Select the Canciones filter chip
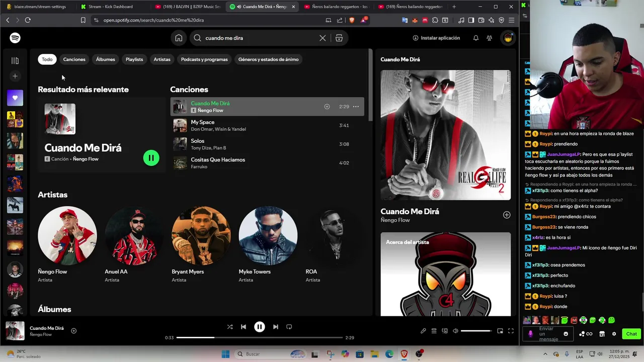This screenshot has height=362, width=644. click(74, 59)
